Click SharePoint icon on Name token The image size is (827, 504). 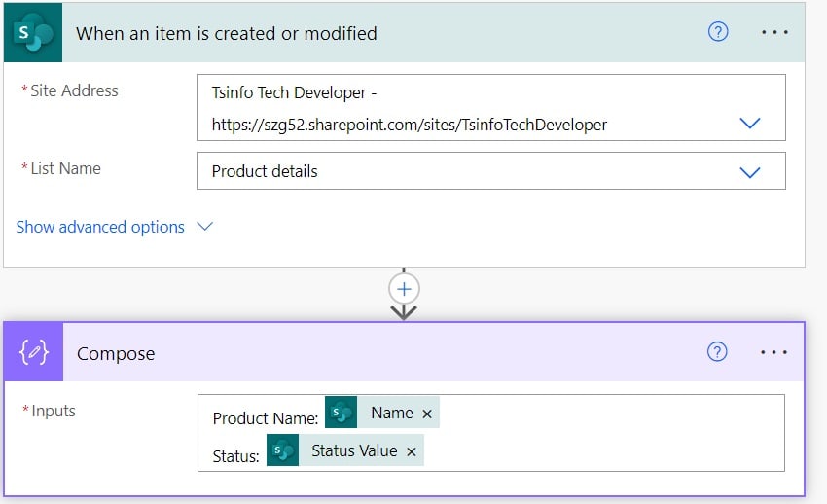point(341,413)
